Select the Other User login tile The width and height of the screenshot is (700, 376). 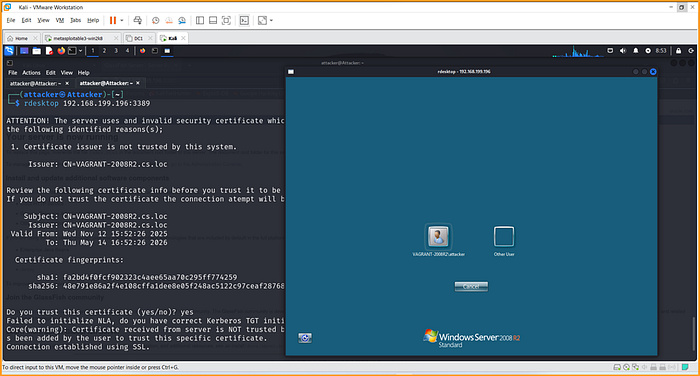[504, 241]
